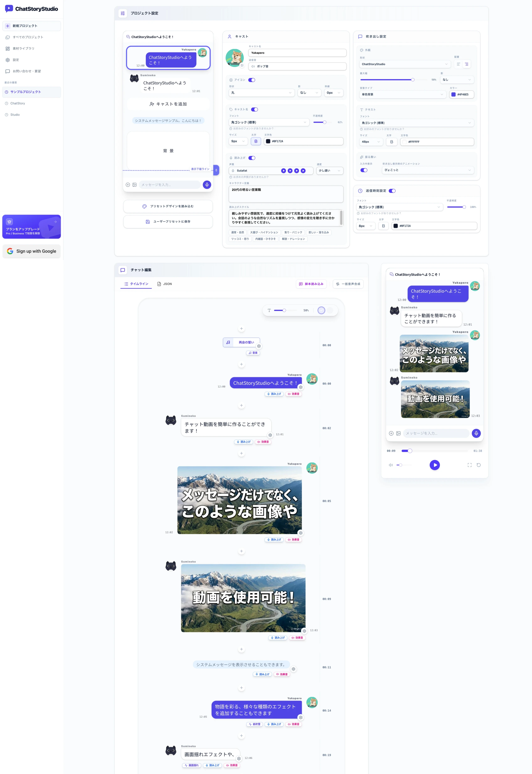Open the 速度 dropdown showing 少し速い
The width and height of the screenshot is (532, 774).
point(330,171)
